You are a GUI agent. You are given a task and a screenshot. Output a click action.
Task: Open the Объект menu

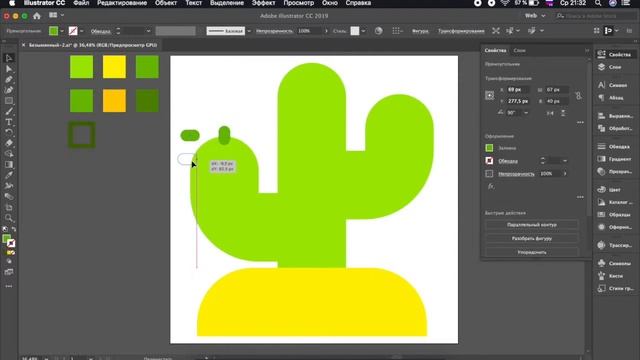tap(166, 3)
